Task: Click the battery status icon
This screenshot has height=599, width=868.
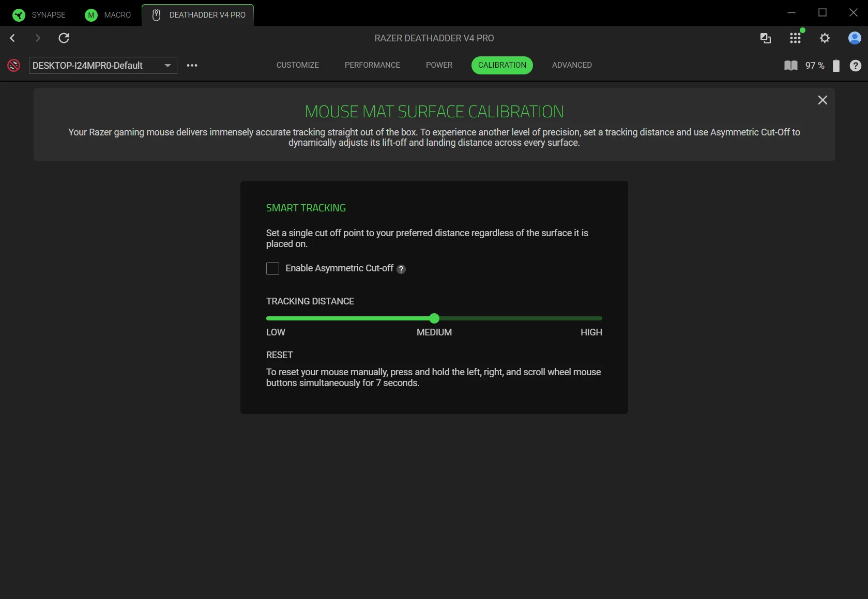Action: click(x=835, y=66)
